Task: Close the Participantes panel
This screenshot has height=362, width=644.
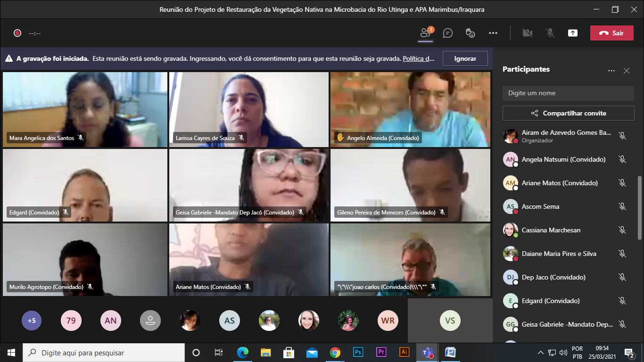Action: click(626, 71)
